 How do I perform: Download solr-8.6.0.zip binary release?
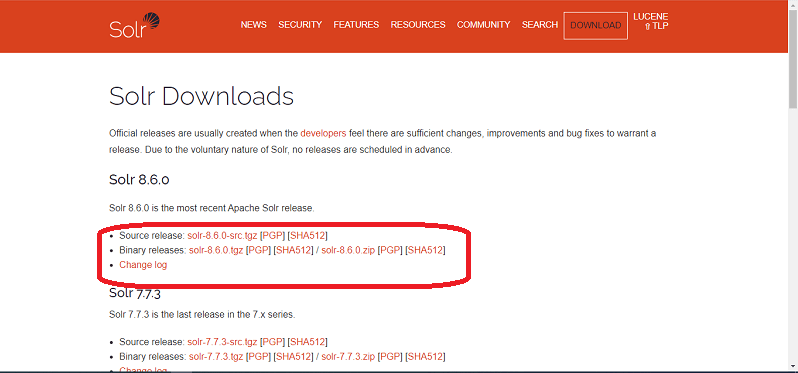pos(348,250)
